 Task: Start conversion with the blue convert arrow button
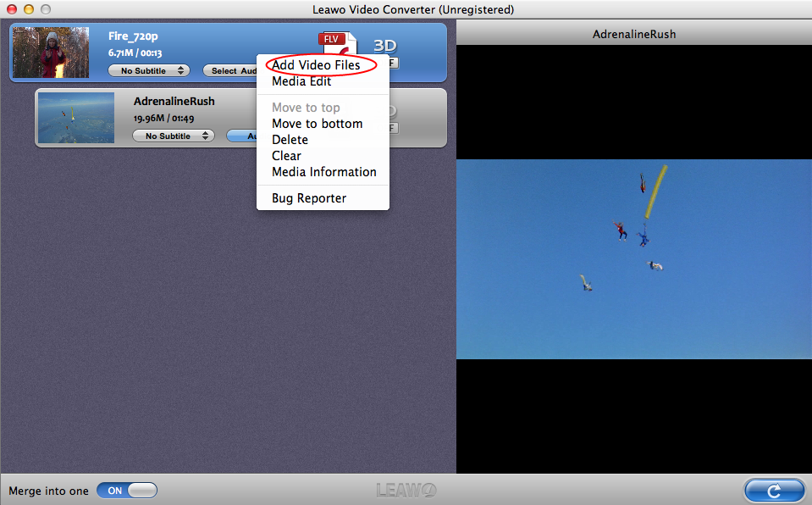click(x=774, y=491)
